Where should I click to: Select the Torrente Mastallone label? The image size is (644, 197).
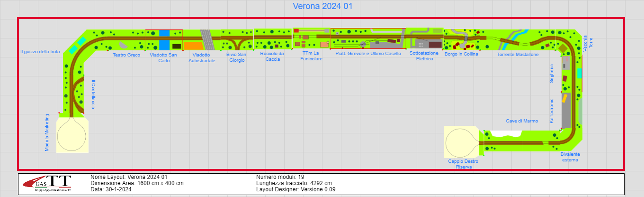[518, 55]
